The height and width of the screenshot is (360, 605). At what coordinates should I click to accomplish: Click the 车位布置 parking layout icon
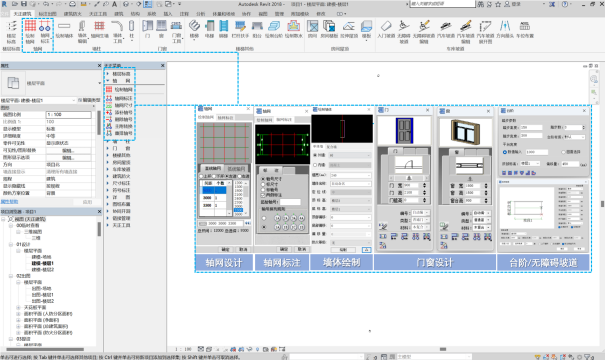525,29
